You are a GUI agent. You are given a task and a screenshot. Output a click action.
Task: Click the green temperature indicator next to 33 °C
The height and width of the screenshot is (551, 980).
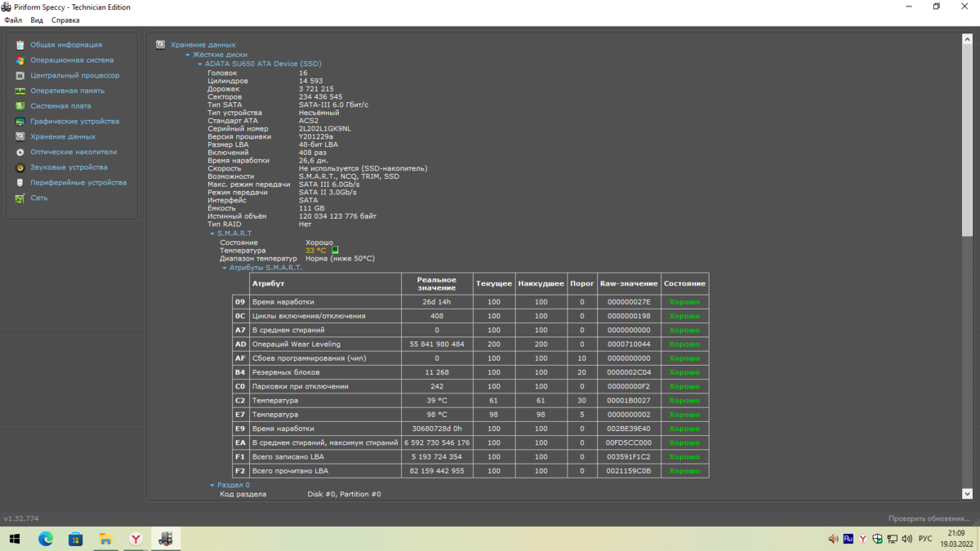click(335, 251)
